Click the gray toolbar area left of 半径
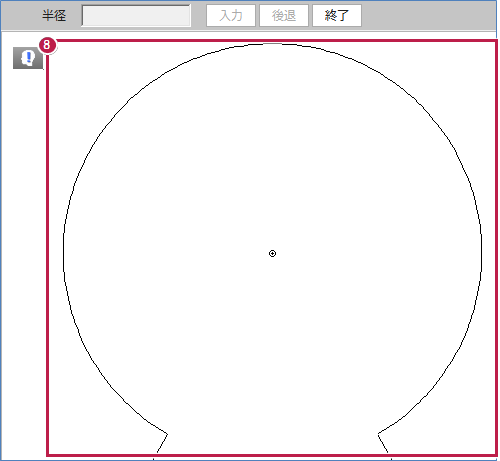Image resolution: width=500 pixels, height=461 pixels. (21, 15)
